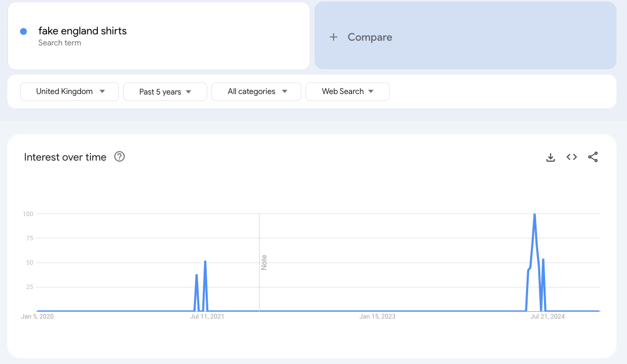Click the smaller 2021 spike below 50

click(197, 275)
